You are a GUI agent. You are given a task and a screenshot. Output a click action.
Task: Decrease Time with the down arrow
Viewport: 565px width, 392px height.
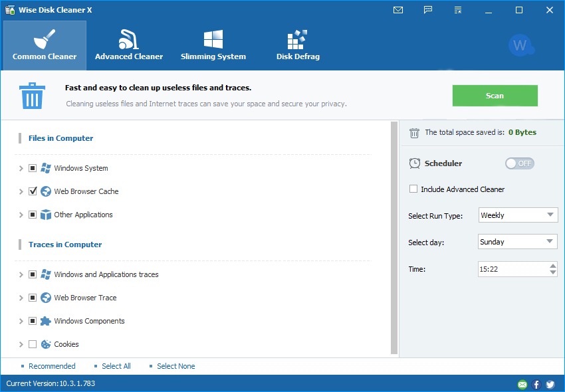click(x=553, y=272)
